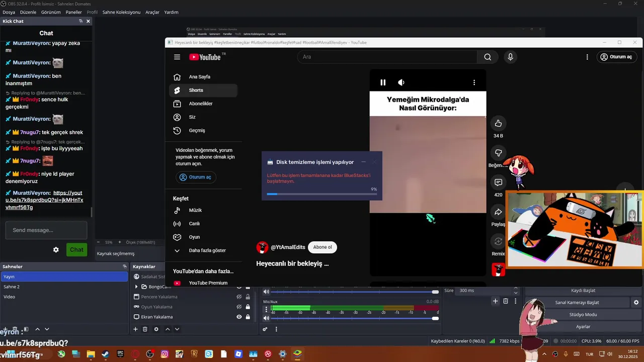Open Siz in YouTube sidebar
Viewport: 644px width, 362px height.
click(203, 117)
